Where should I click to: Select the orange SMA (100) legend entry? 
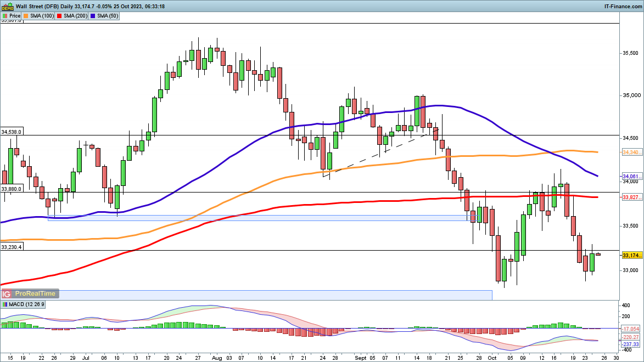tap(38, 16)
